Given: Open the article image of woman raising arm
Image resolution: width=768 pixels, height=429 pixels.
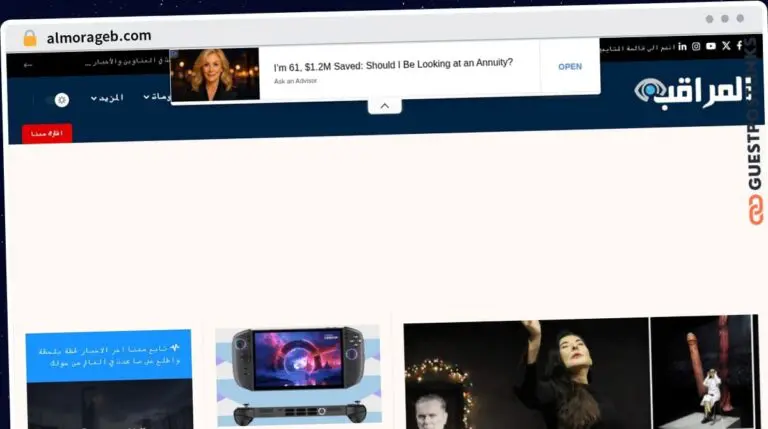Looking at the screenshot, I should click(527, 374).
